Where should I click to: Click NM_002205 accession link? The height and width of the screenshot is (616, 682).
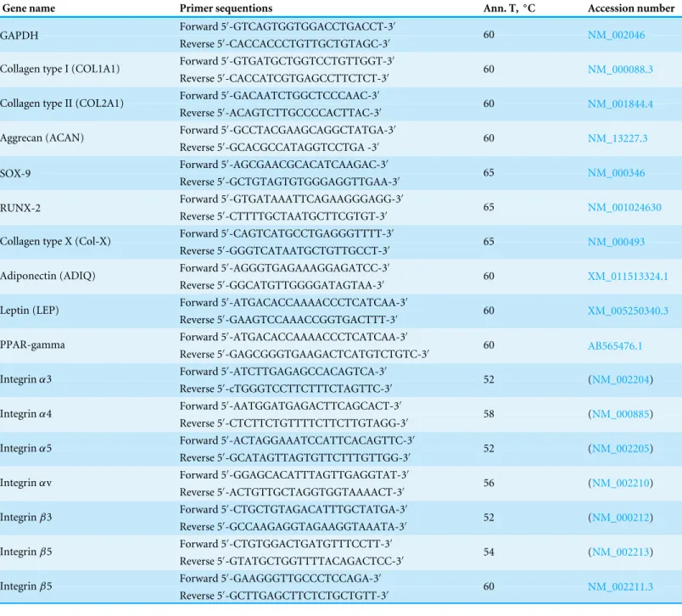tap(621, 449)
